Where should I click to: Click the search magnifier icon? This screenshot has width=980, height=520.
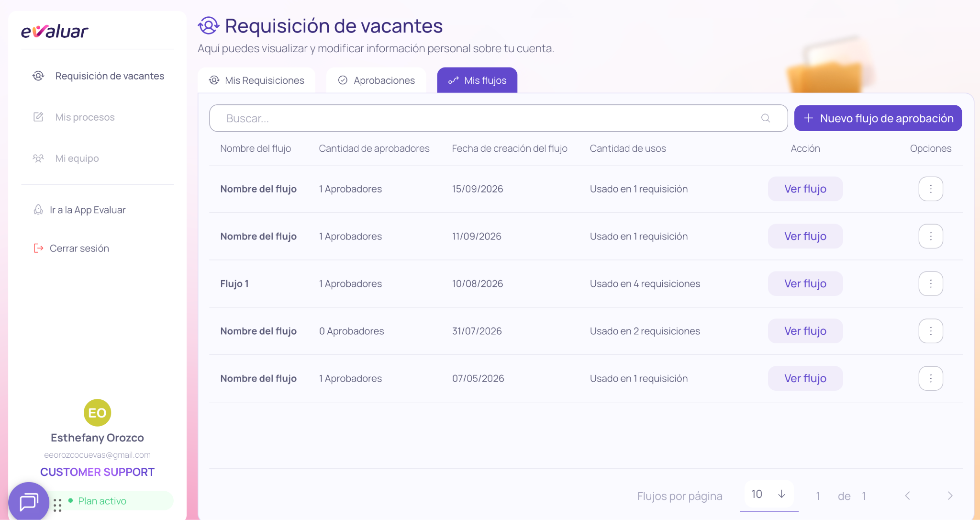pos(766,118)
